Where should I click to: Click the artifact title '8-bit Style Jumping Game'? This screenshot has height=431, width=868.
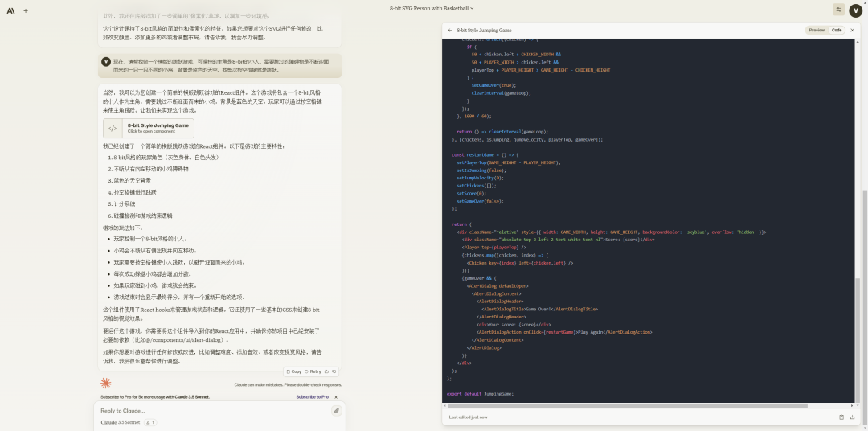[x=485, y=31]
